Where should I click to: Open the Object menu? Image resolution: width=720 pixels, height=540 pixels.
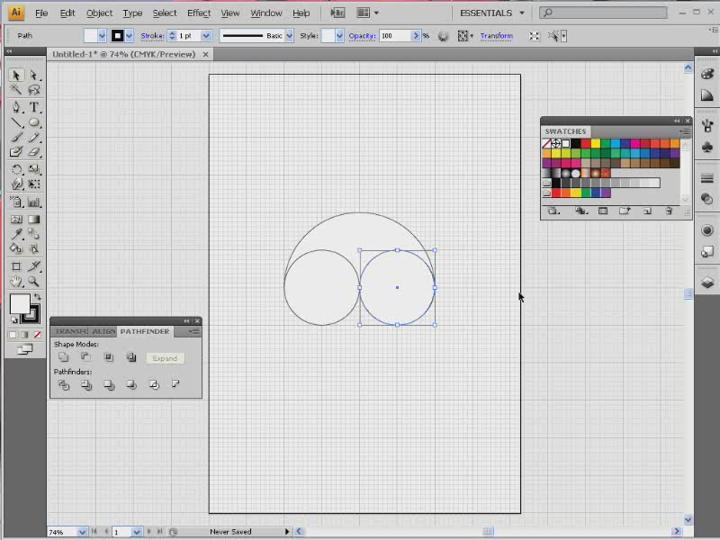pos(99,13)
